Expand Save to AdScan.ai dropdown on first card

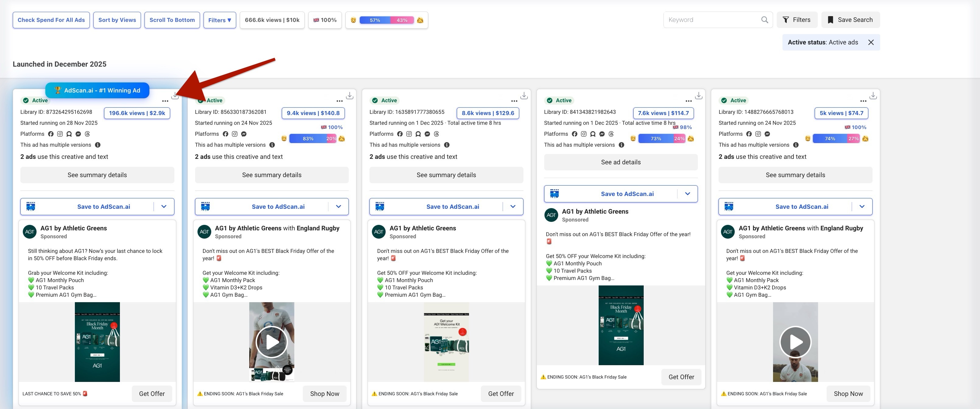(164, 206)
